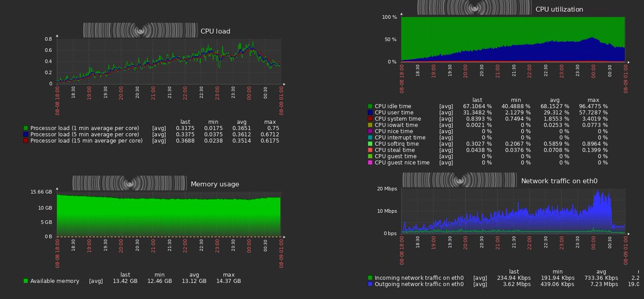
Task: Select 'Processor load (5 min average per core)' label
Action: pos(85,134)
